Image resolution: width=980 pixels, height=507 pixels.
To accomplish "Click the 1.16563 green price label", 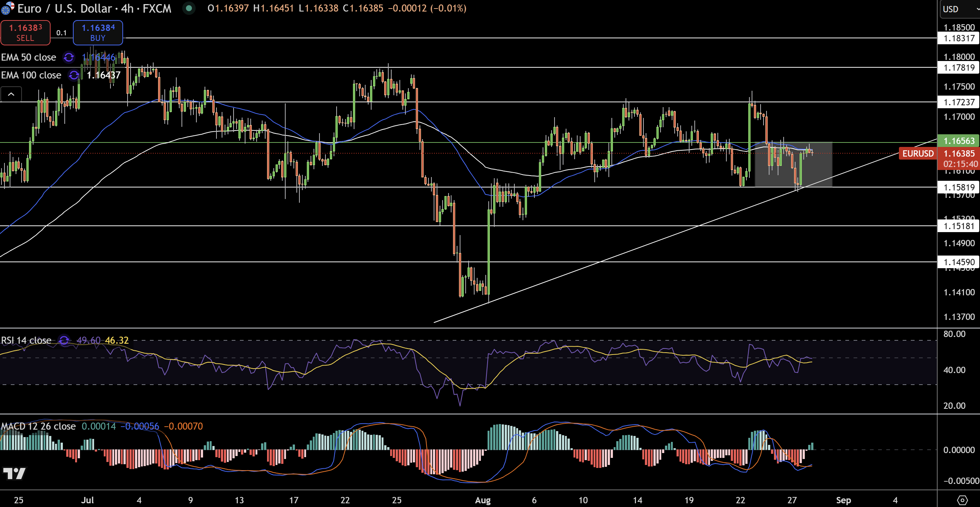I will click(x=959, y=141).
